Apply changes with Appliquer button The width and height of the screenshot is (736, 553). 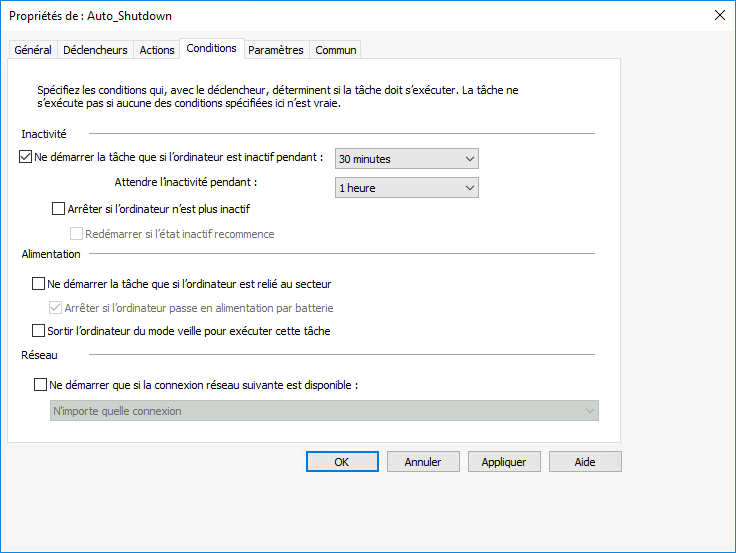[504, 462]
